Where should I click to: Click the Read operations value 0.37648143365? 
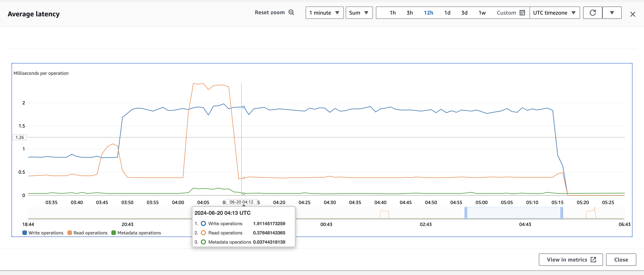click(269, 233)
